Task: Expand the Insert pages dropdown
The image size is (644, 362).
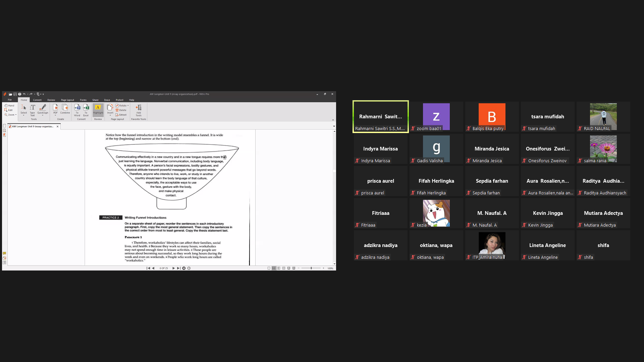Action: point(110,115)
